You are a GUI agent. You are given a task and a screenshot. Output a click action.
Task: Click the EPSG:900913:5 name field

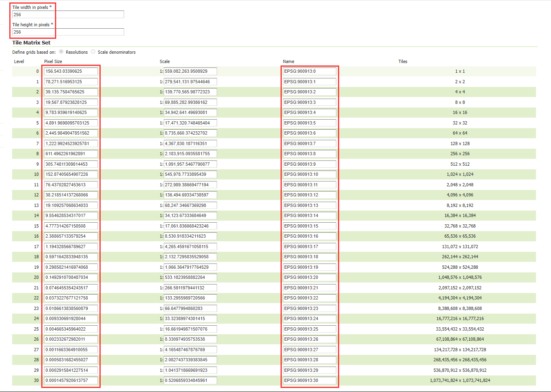(309, 122)
